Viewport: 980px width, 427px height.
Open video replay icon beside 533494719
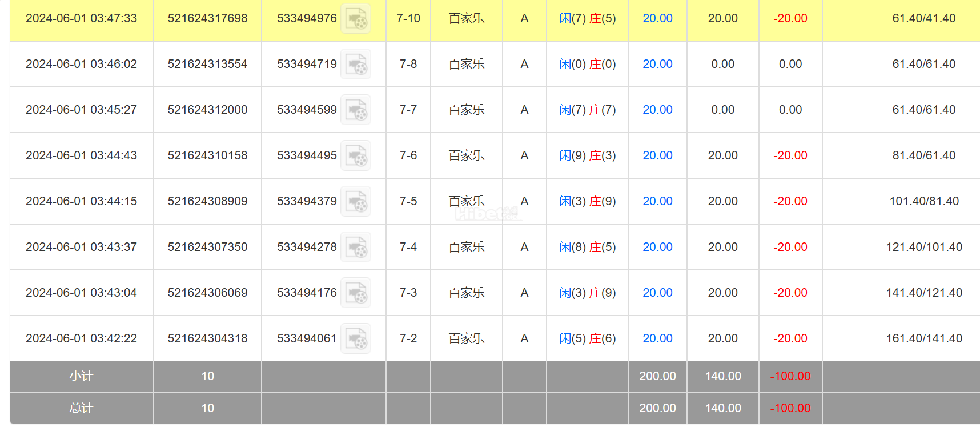pos(356,64)
